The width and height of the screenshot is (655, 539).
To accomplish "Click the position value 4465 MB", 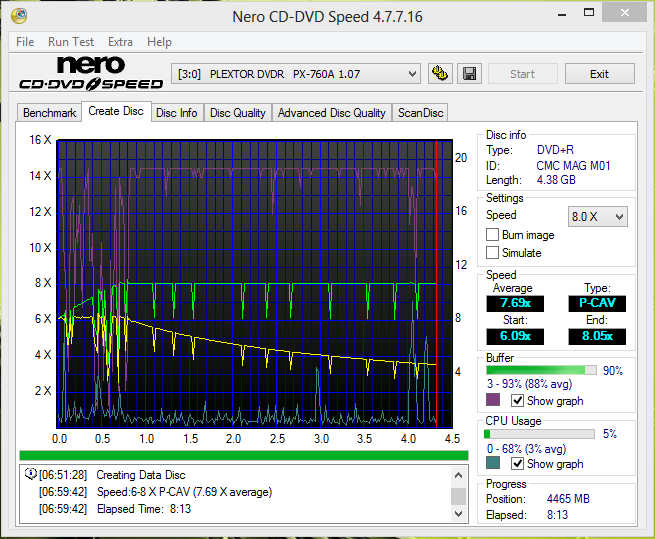I will coord(568,499).
